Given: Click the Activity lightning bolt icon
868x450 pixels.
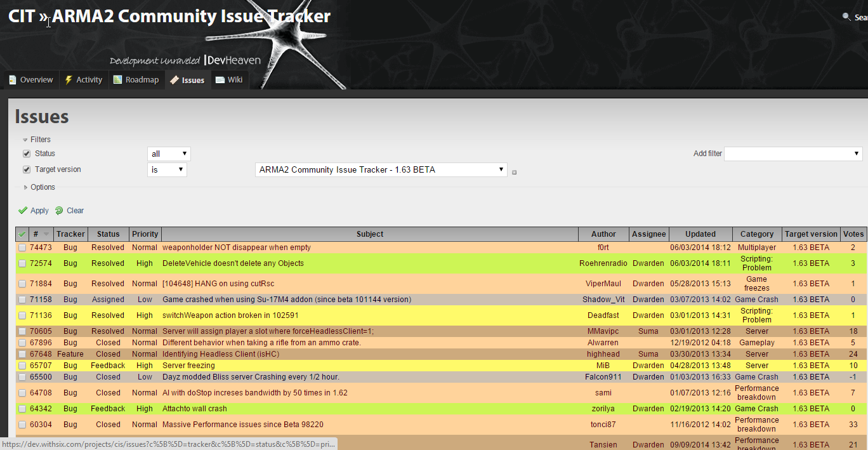Looking at the screenshot, I should click(69, 80).
